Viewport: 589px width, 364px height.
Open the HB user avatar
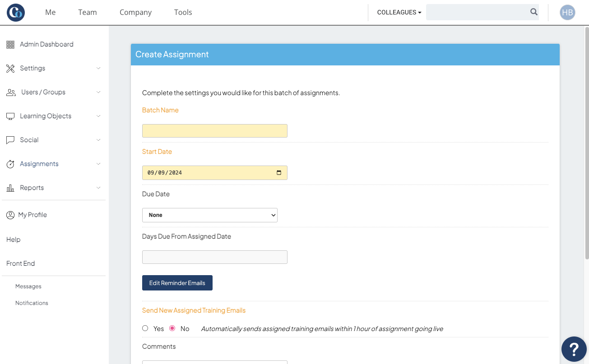567,13
